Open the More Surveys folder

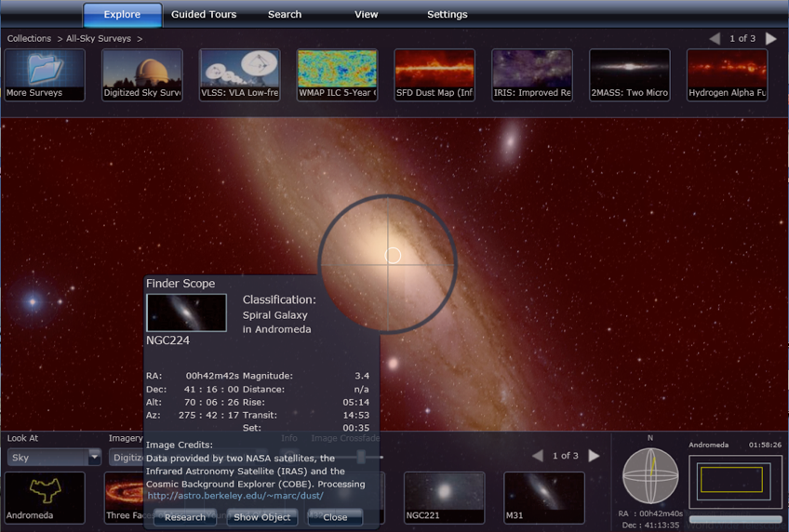coord(45,74)
